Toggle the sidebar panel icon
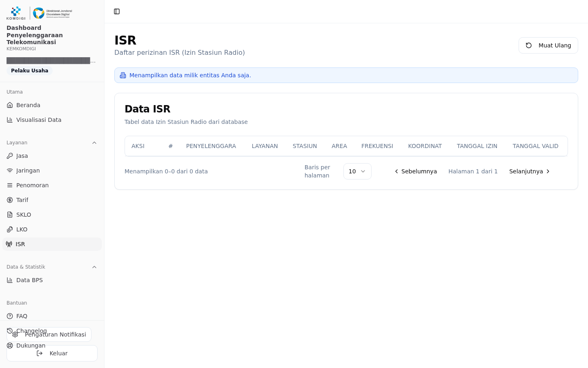Screen dimensions: 588x368 coord(117,11)
